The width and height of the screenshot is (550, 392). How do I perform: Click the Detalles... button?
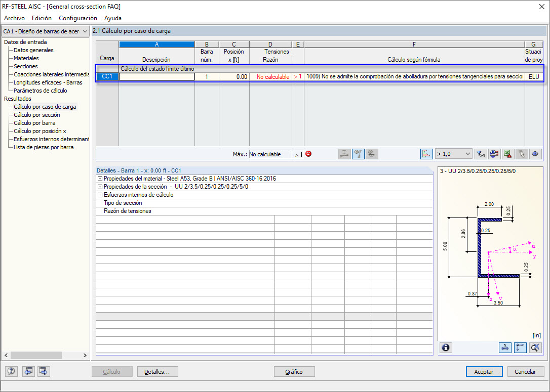point(158,372)
